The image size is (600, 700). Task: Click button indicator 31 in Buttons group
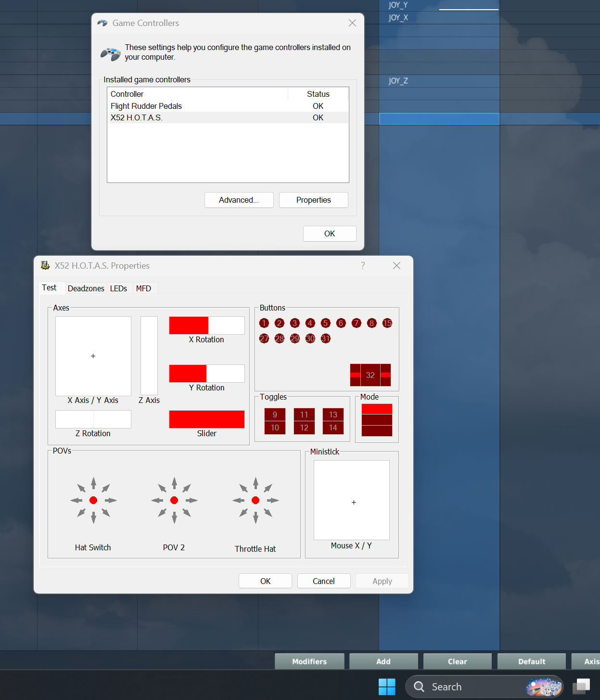point(326,338)
